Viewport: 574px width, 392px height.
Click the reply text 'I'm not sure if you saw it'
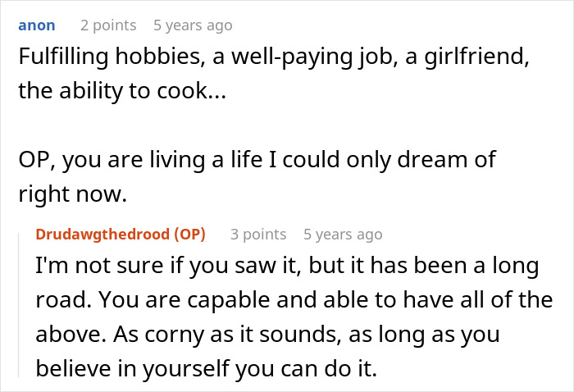[168, 266]
